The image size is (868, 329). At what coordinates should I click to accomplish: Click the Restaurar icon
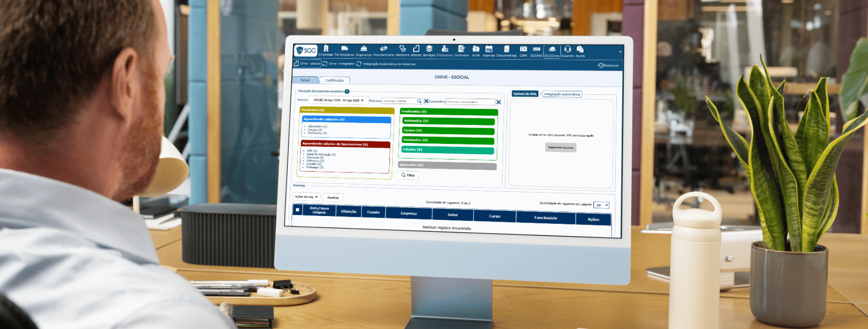601,65
